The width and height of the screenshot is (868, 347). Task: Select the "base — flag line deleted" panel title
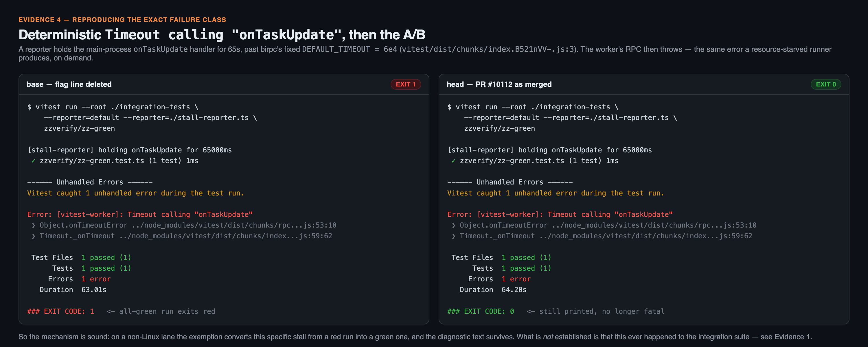[69, 84]
